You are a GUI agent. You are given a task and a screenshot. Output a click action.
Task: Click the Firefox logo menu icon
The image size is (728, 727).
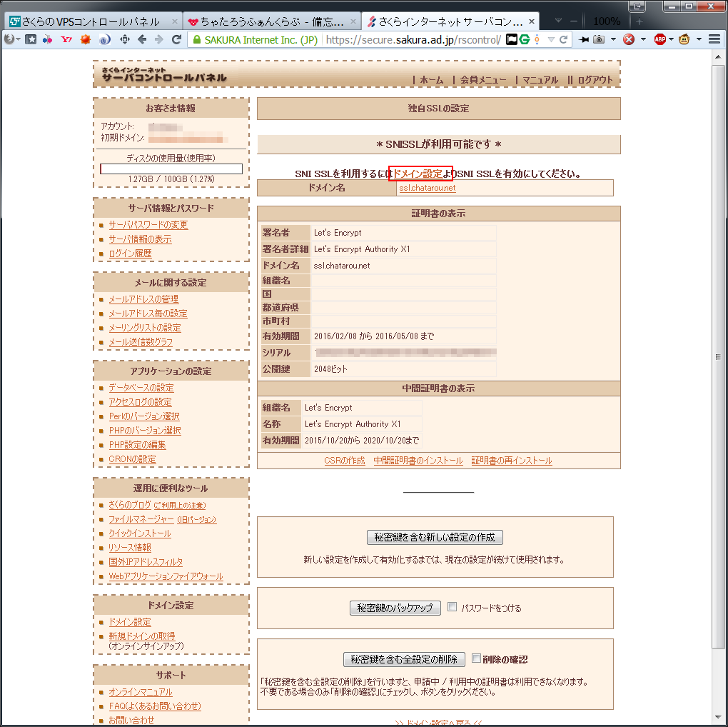pyautogui.click(x=9, y=39)
